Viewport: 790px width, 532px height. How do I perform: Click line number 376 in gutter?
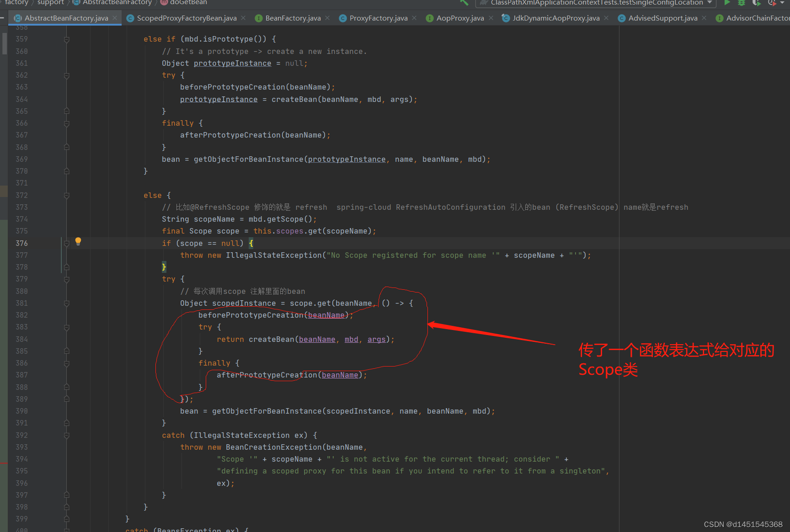(21, 244)
